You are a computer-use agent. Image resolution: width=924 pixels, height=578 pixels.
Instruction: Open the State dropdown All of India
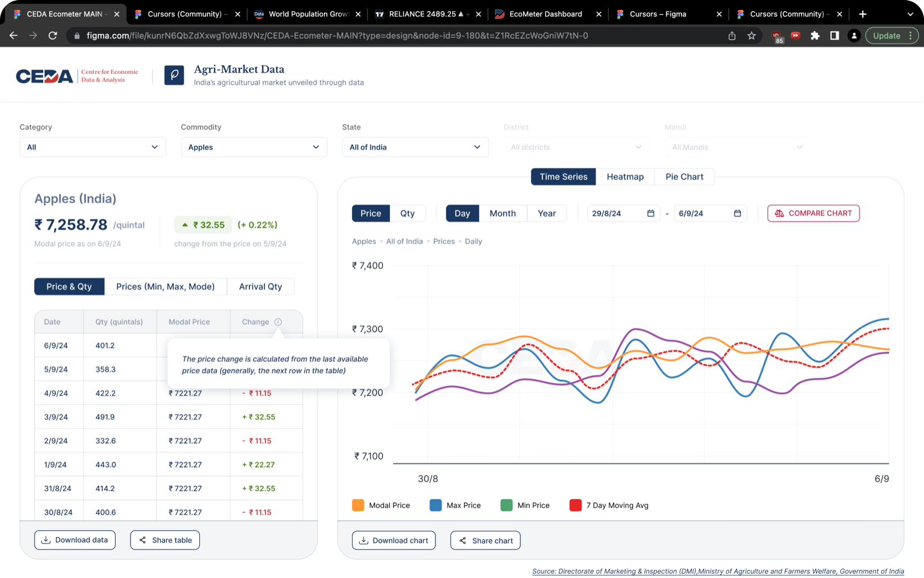(x=415, y=147)
